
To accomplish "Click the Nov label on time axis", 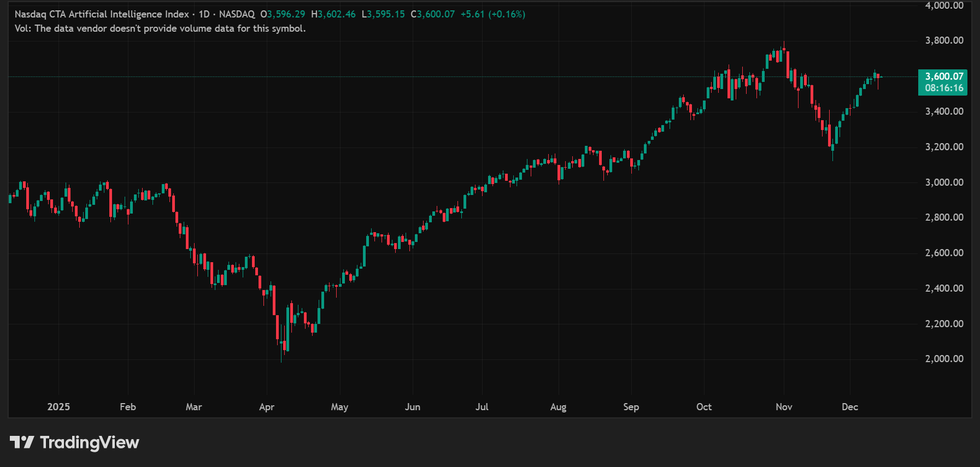I will (784, 407).
